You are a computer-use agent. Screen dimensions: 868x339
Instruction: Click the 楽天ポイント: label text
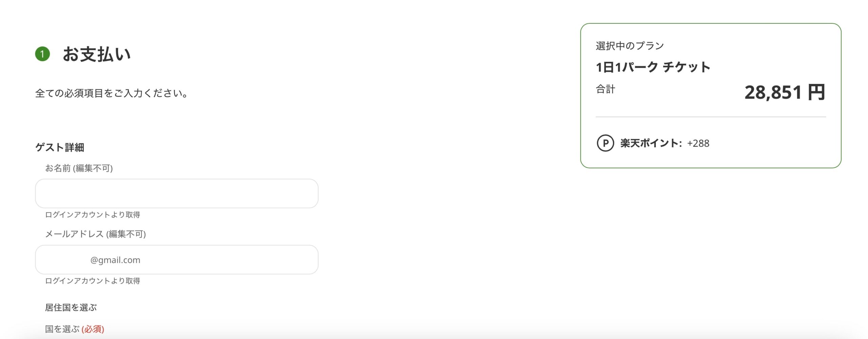click(651, 143)
